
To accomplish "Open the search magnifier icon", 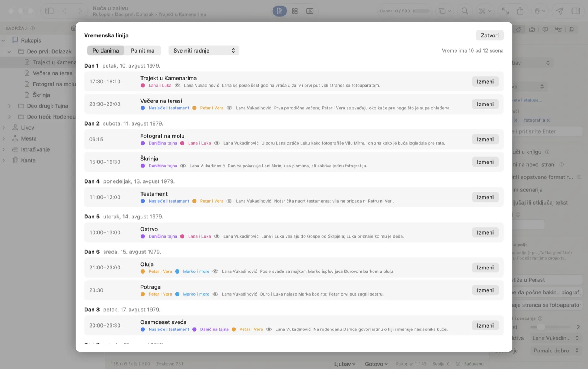I will click(465, 11).
